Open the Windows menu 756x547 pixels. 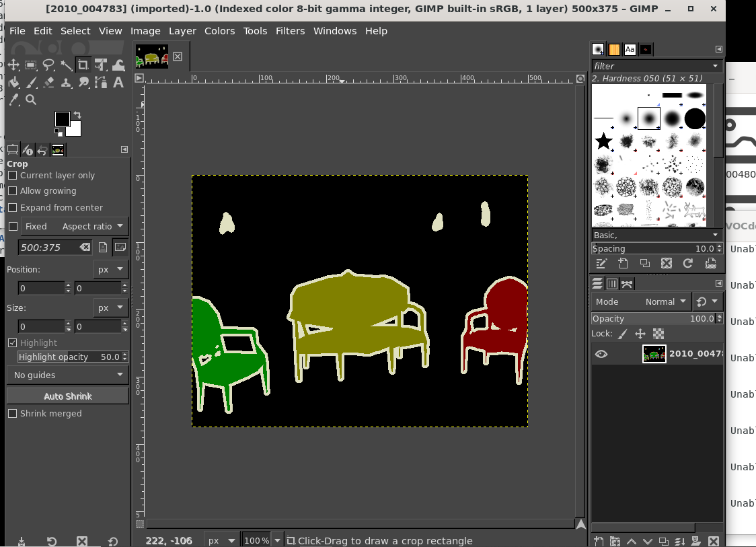point(335,31)
